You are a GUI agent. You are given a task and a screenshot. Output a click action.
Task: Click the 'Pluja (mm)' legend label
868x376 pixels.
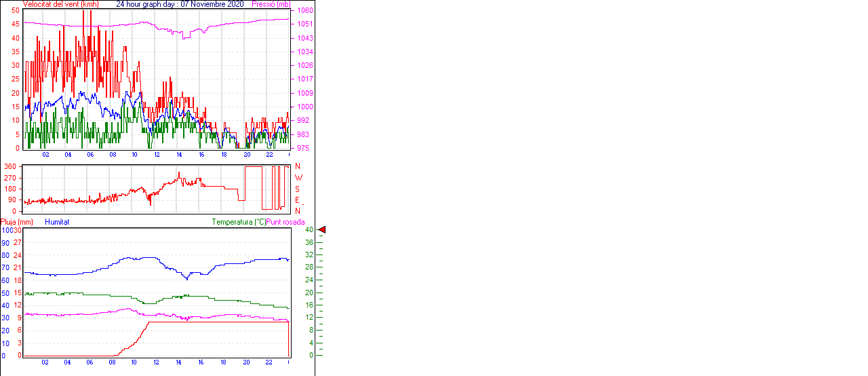tap(17, 222)
